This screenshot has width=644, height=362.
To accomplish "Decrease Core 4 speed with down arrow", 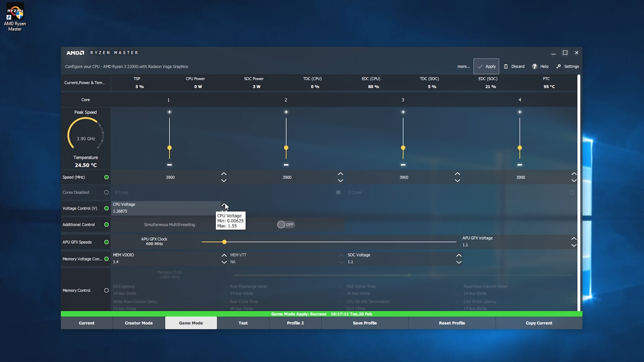I will [x=574, y=180].
